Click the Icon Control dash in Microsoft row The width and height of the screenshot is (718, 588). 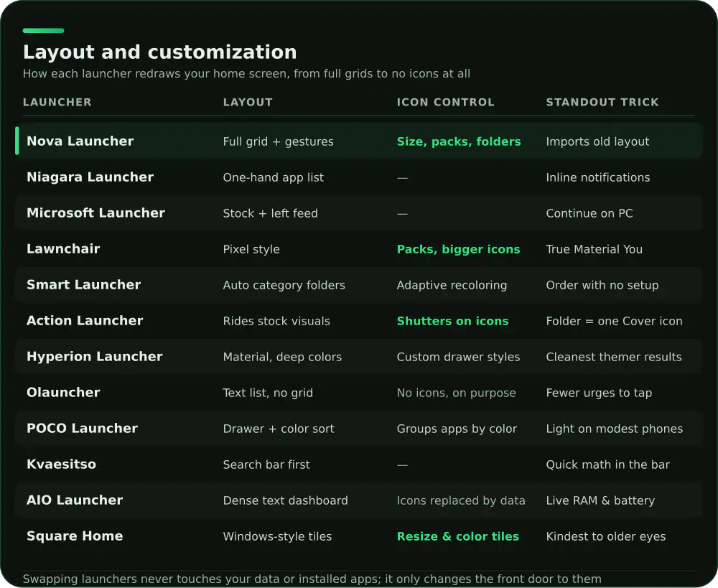402,213
